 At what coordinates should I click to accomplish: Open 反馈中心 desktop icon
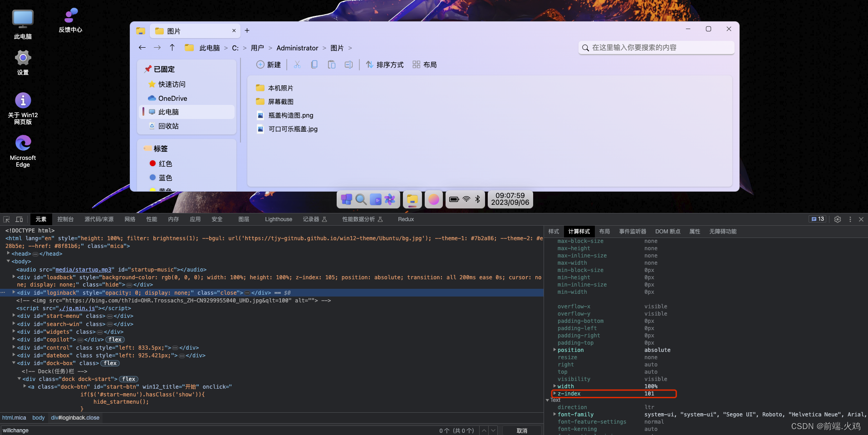click(70, 20)
